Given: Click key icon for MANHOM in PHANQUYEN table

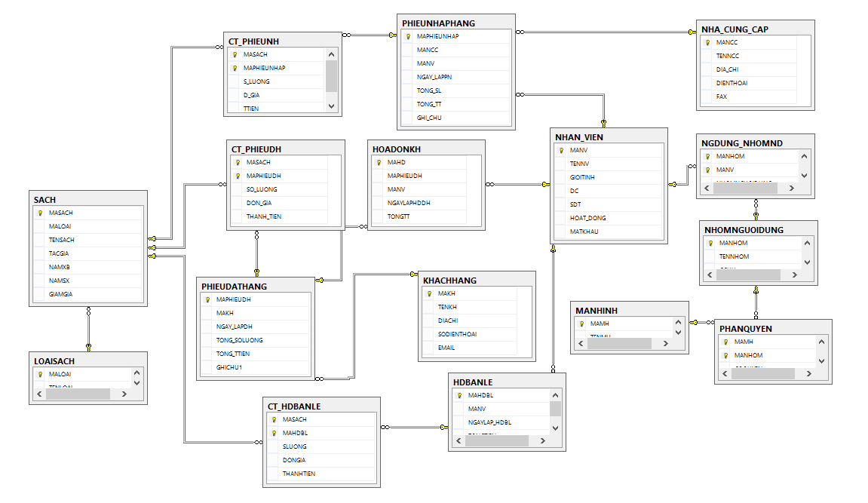Looking at the screenshot, I should tap(725, 356).
